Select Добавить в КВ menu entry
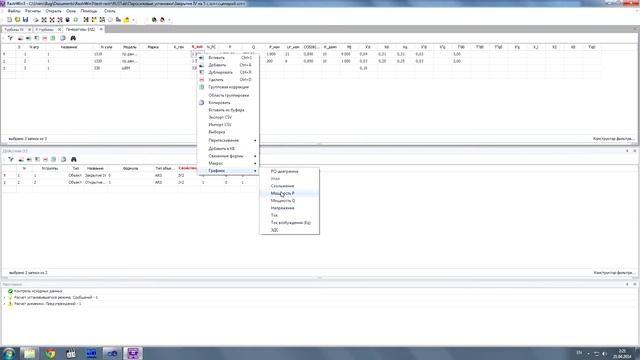Image resolution: width=640 pixels, height=360 pixels. coord(228,149)
